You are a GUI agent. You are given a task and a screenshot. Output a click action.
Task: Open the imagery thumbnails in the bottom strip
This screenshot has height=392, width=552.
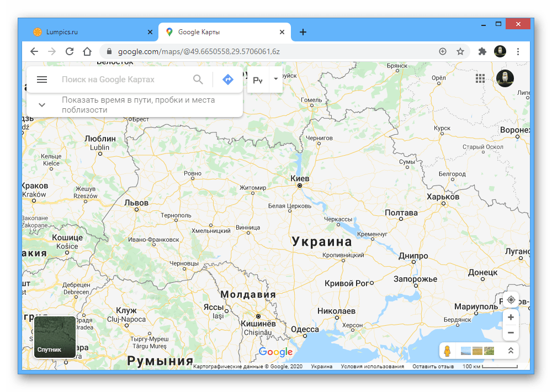click(477, 351)
